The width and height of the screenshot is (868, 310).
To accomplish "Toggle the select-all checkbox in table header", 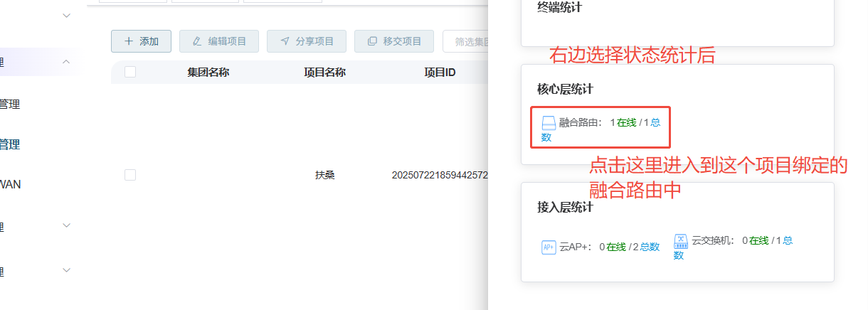I will [130, 72].
